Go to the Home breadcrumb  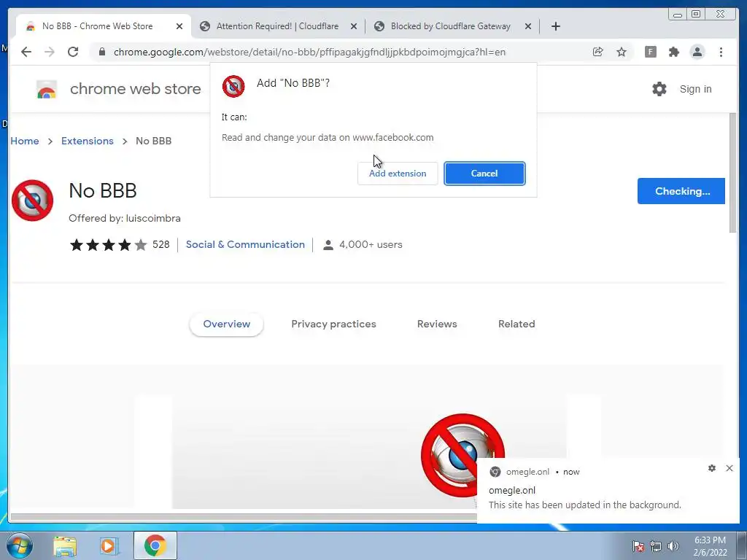[25, 141]
